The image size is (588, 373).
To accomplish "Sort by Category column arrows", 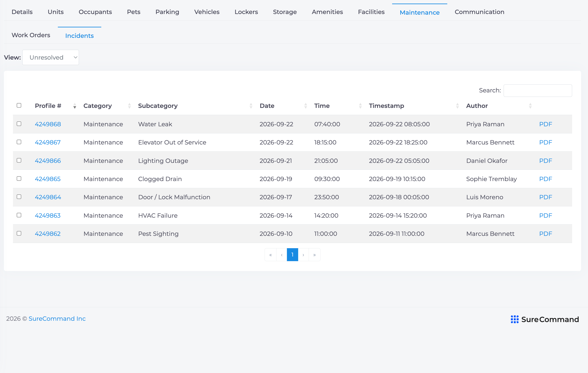I will pyautogui.click(x=129, y=106).
